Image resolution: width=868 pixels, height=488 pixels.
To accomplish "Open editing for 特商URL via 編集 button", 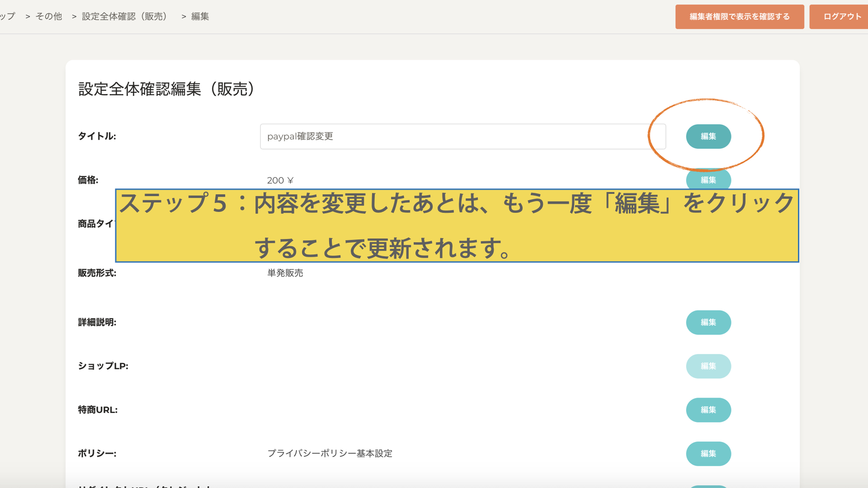I will [x=708, y=410].
